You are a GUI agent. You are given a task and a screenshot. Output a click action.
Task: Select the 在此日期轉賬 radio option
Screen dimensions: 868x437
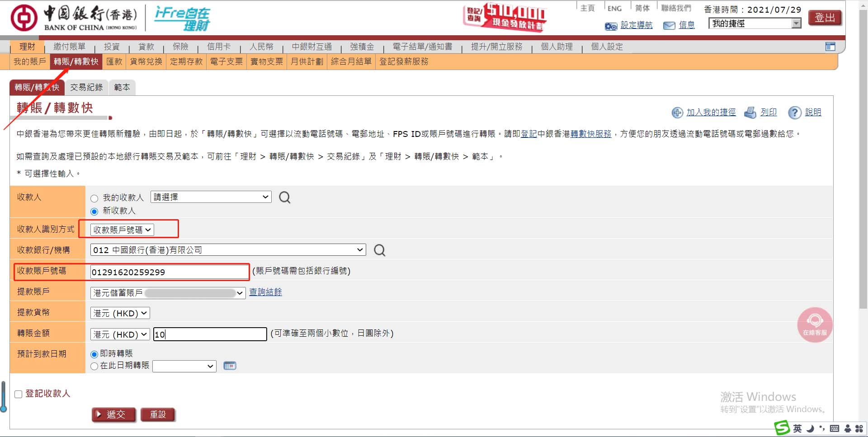click(x=94, y=366)
